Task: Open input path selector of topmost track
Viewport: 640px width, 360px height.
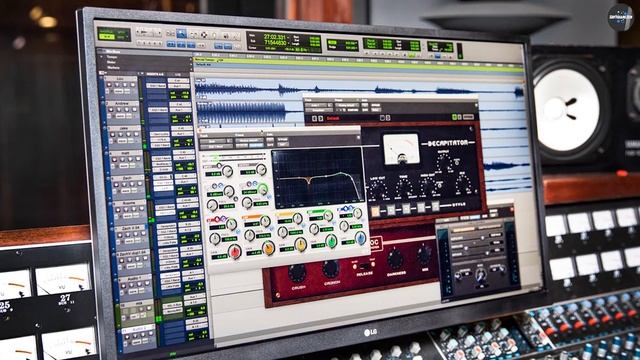Action: pos(179,81)
